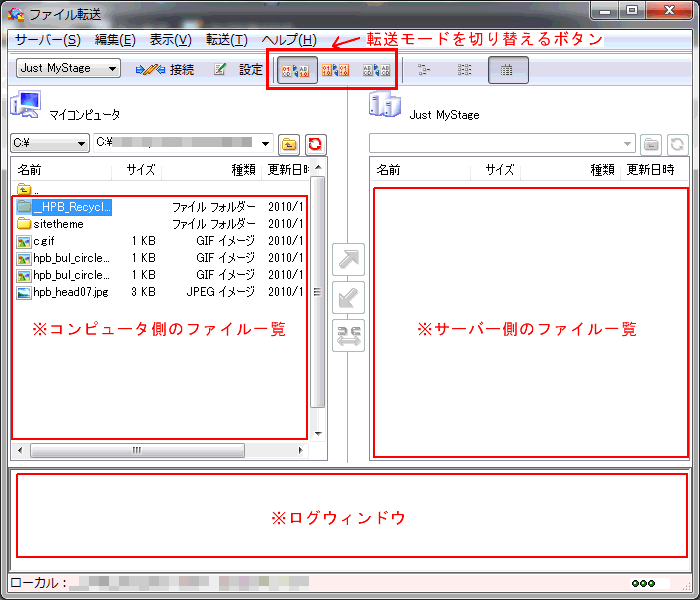Go up one folder in the local pane
Screen dimensions: 700x600
pyautogui.click(x=289, y=144)
